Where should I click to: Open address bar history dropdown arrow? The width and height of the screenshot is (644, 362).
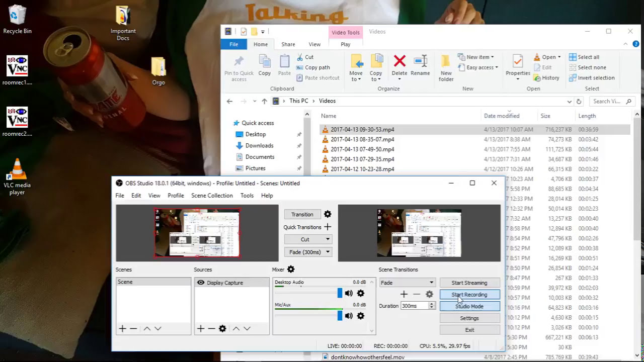coord(570,101)
